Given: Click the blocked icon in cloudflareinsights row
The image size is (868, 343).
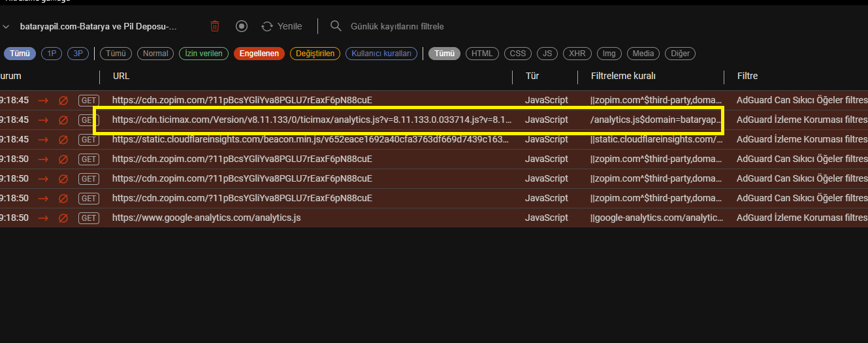Looking at the screenshot, I should point(63,140).
